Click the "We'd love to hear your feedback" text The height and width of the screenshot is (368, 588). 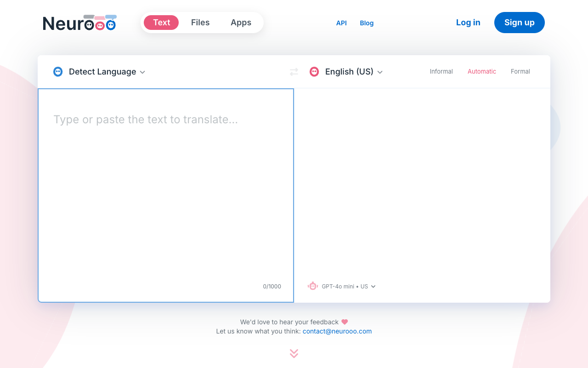coord(289,322)
